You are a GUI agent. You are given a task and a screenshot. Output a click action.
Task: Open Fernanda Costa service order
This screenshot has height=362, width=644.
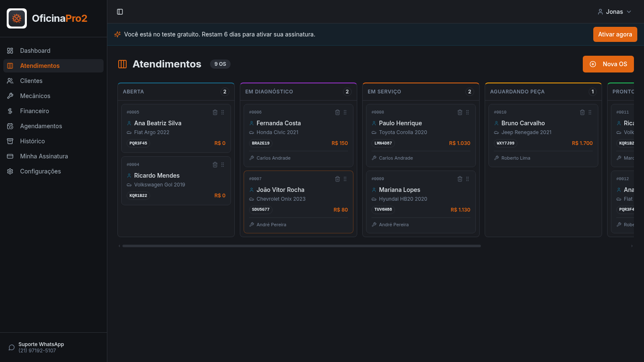coord(299,135)
